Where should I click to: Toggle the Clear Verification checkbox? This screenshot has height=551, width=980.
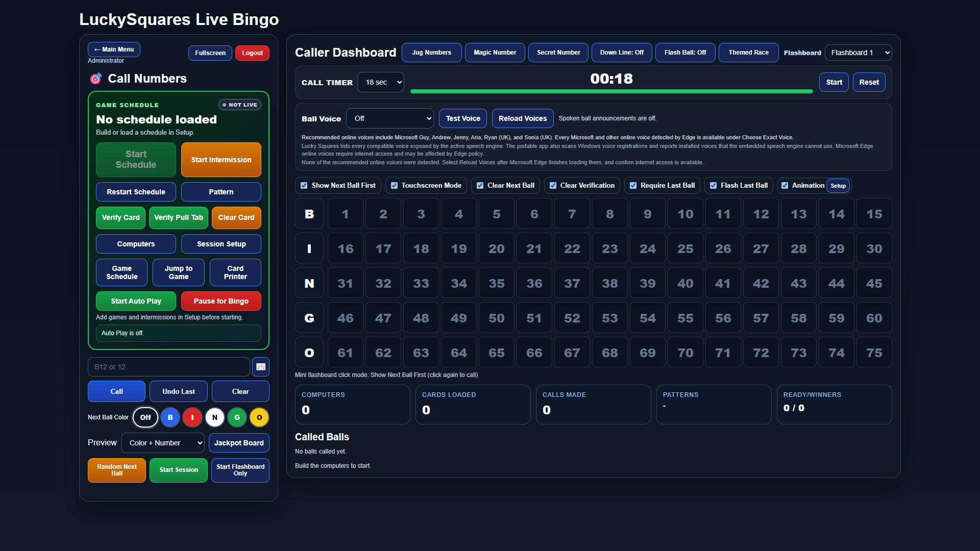point(553,186)
